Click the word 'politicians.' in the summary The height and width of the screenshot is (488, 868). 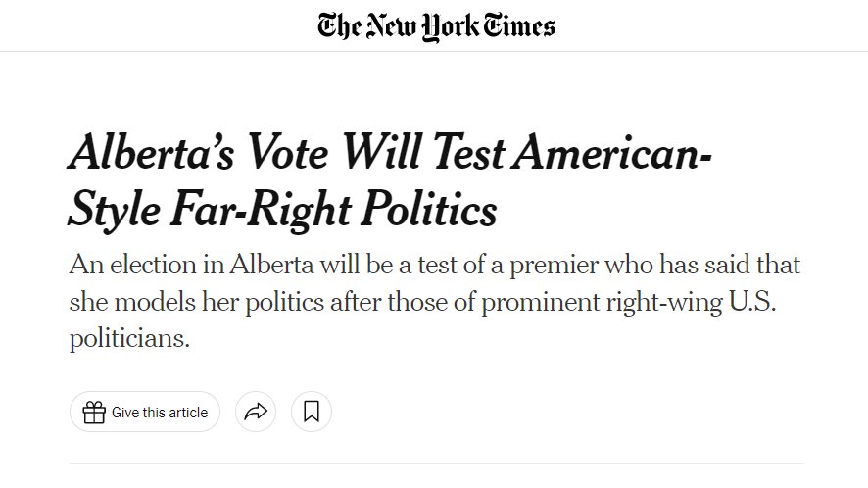(x=129, y=338)
